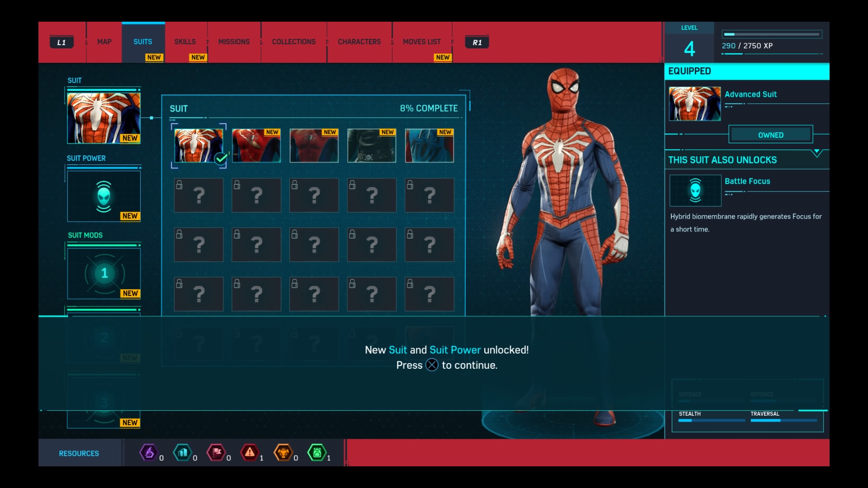Click the OWNED button
Screen dimensions: 868x488
tap(771, 135)
